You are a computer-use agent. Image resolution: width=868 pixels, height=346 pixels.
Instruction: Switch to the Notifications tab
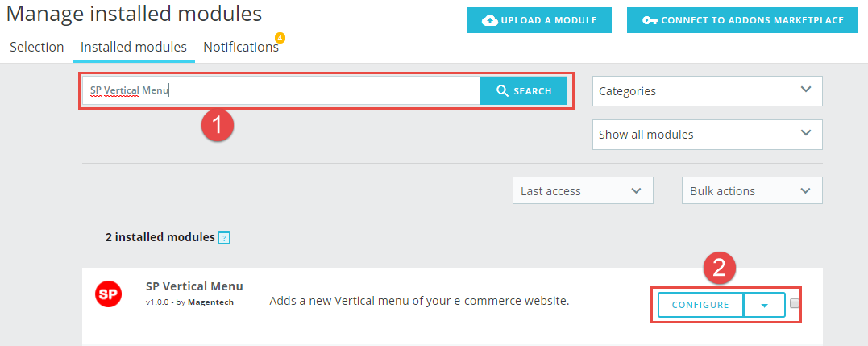241,47
